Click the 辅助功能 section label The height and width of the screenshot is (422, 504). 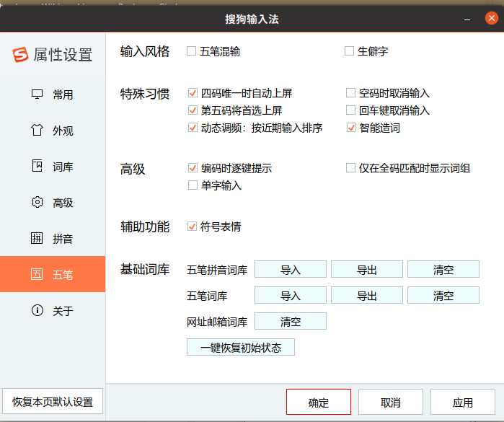(145, 227)
